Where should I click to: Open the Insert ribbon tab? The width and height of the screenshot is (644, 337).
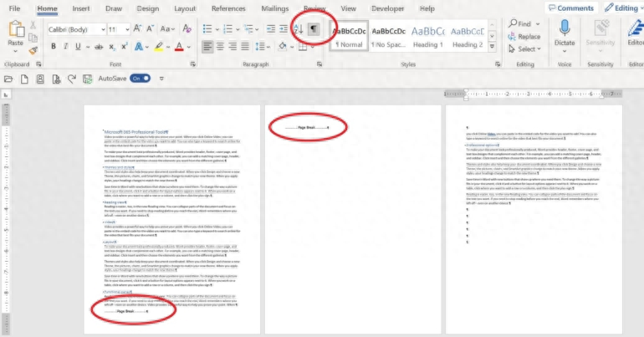click(81, 8)
